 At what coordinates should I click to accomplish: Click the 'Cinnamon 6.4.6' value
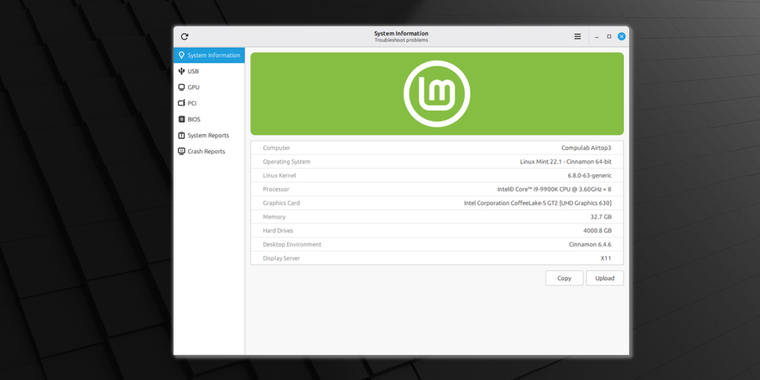coord(590,245)
